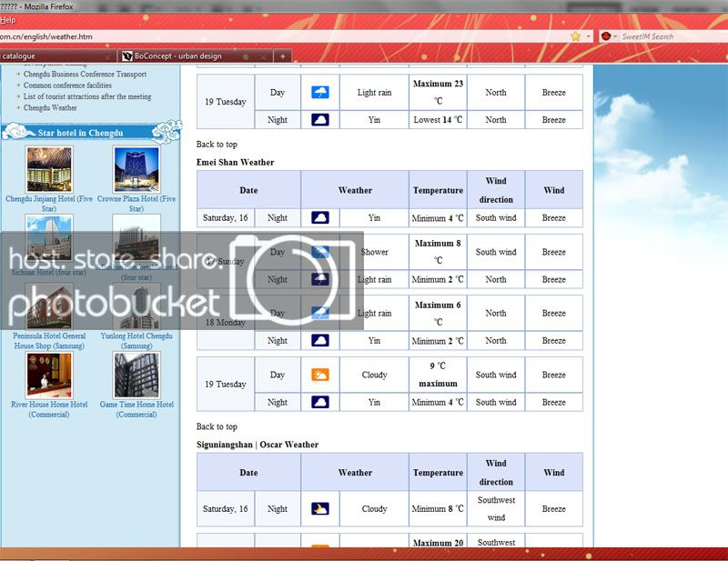Click the orange cloudy icon beside 9 ℃ maximum

tap(320, 375)
